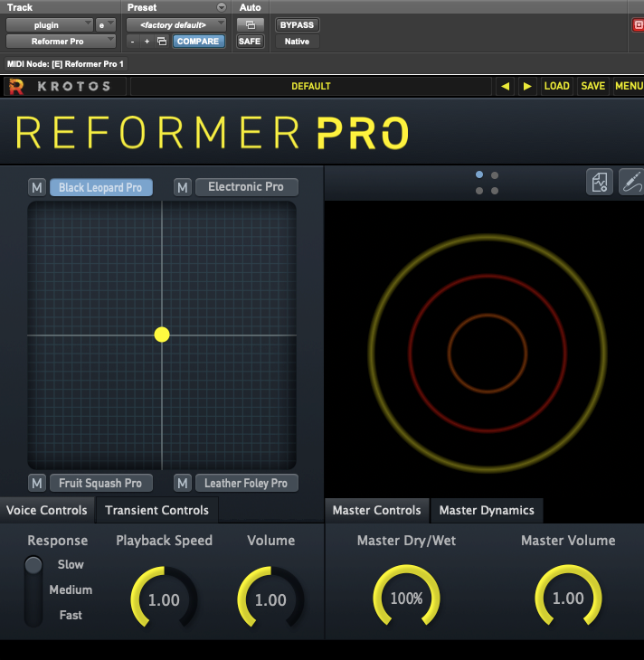The image size is (644, 660).
Task: Set Response to Medium
Action: [x=71, y=589]
